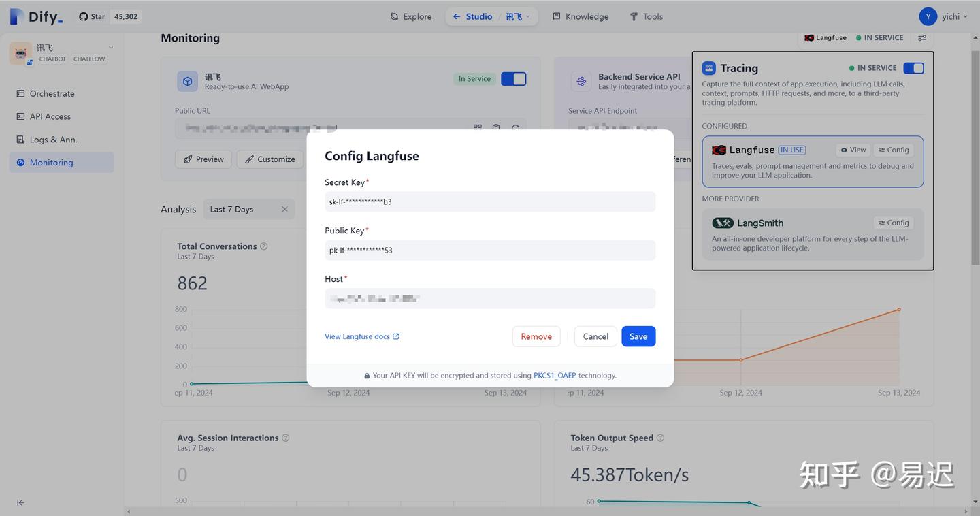Viewport: 980px width, 516px height.
Task: Expand the 讯飞 app switcher in Studio
Action: 518,16
